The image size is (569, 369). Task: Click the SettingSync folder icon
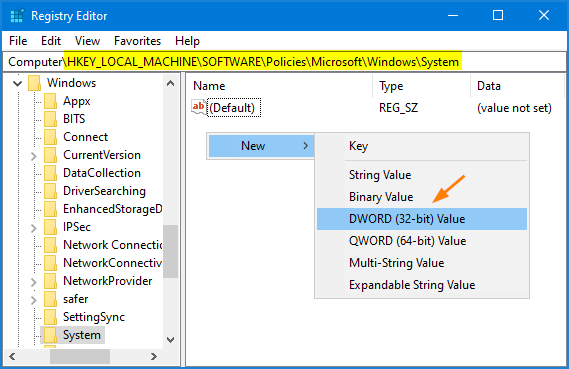50,317
